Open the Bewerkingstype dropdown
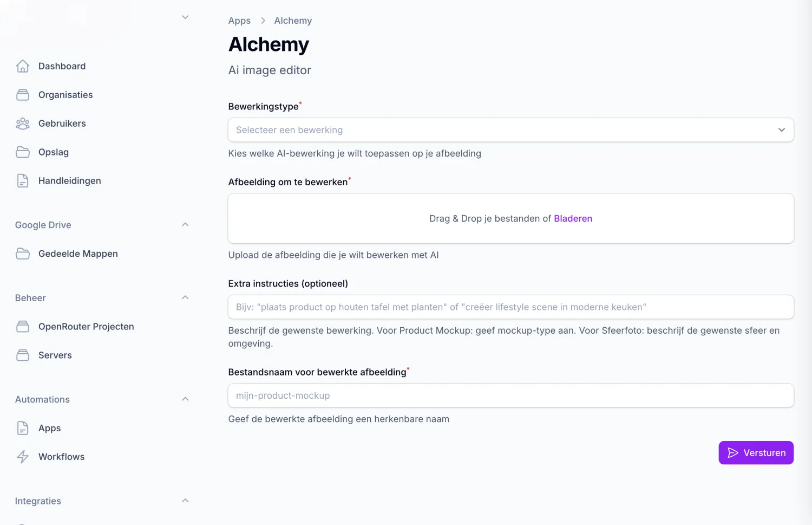 [510, 130]
